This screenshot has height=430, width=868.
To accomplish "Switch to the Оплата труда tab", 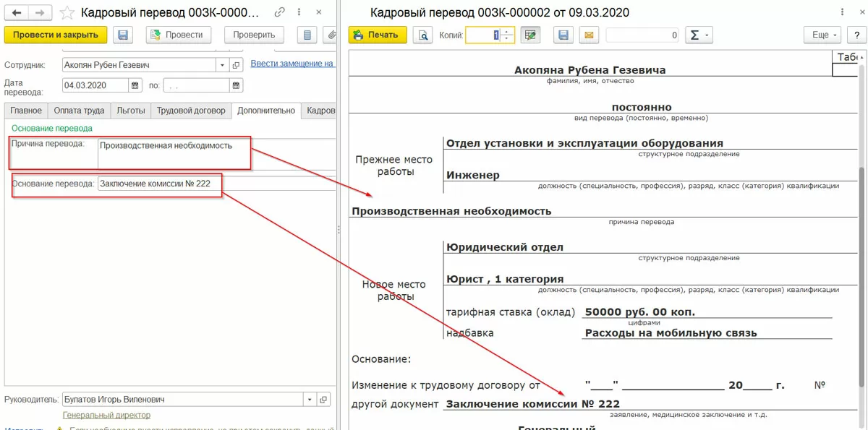I will (x=78, y=111).
